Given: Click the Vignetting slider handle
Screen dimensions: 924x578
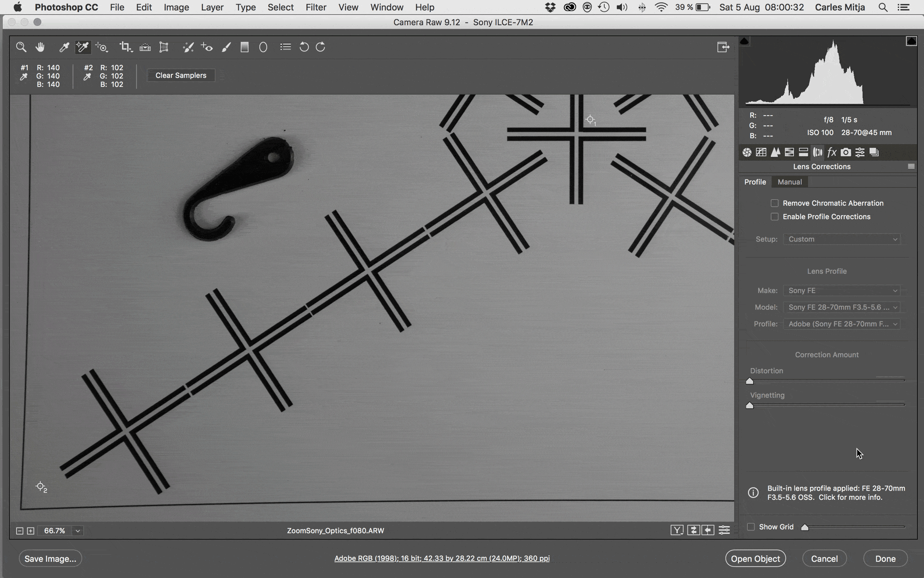Looking at the screenshot, I should click(750, 406).
